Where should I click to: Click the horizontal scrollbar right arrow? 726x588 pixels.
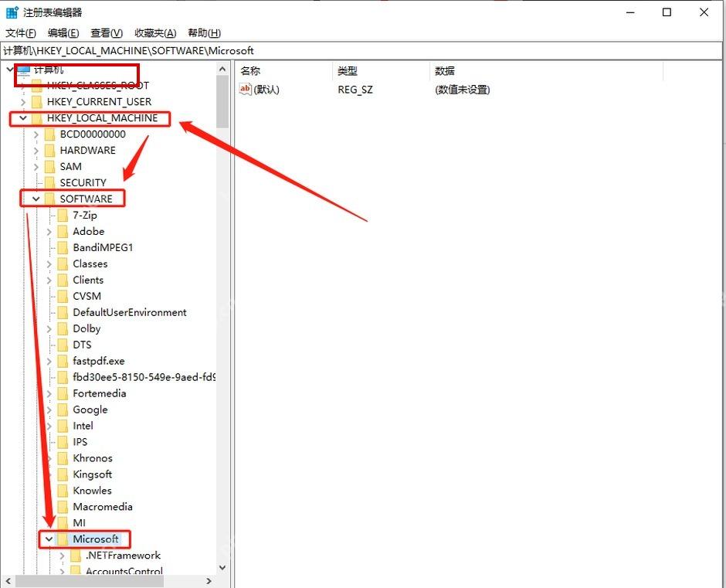pyautogui.click(x=209, y=581)
